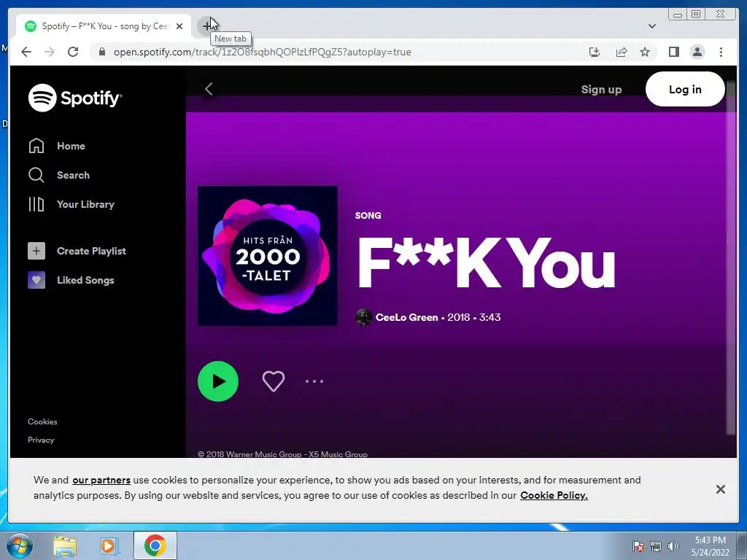
Task: Click the Hits Från 2000-Talet album cover
Action: (x=268, y=256)
